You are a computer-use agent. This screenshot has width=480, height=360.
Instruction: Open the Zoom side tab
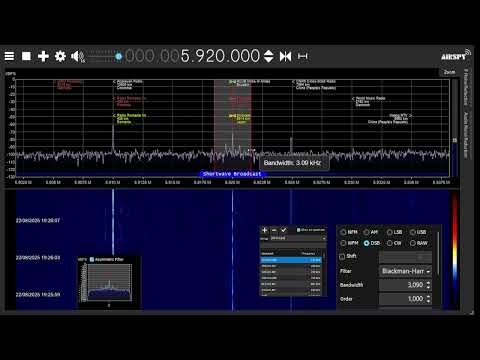[449, 72]
